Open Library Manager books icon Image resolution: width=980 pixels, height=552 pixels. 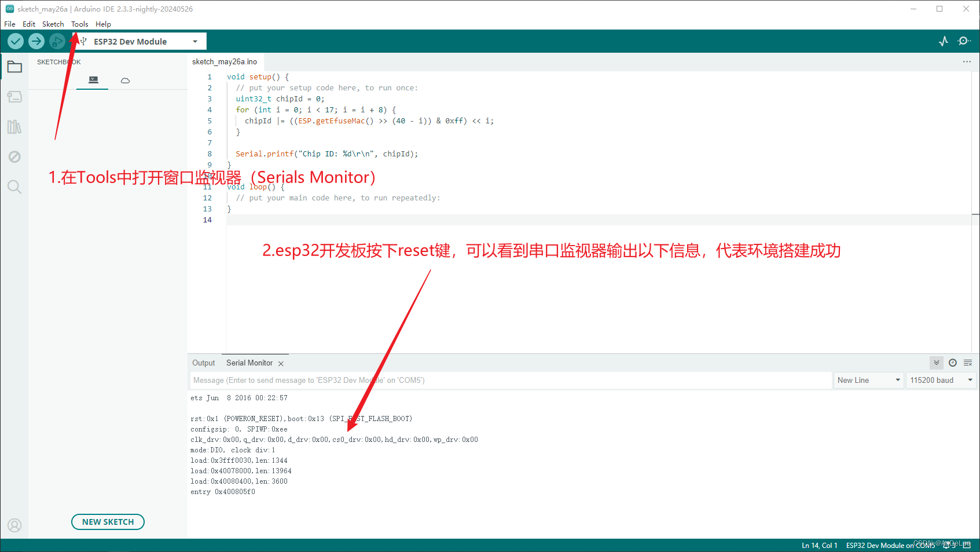click(14, 127)
